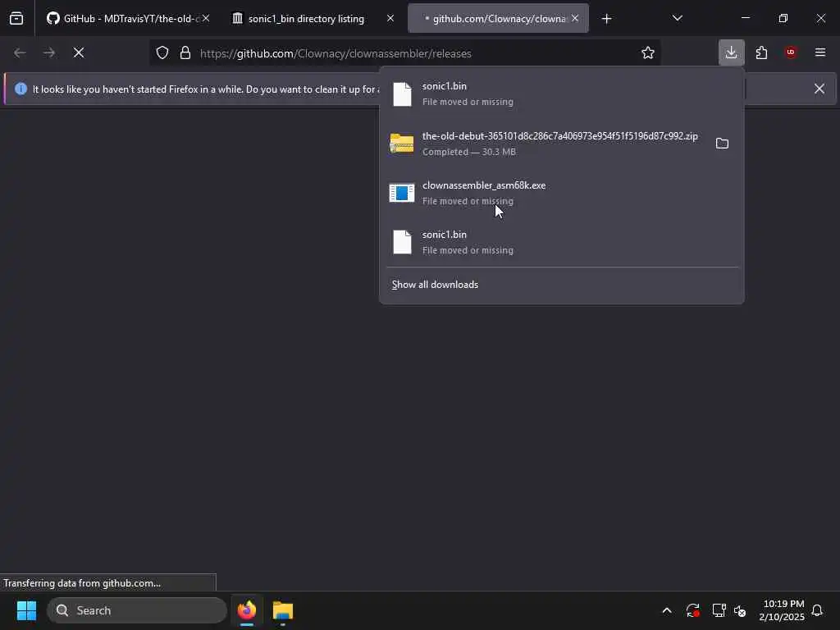840x630 pixels.
Task: Stop loading the current page
Action: [x=79, y=52]
